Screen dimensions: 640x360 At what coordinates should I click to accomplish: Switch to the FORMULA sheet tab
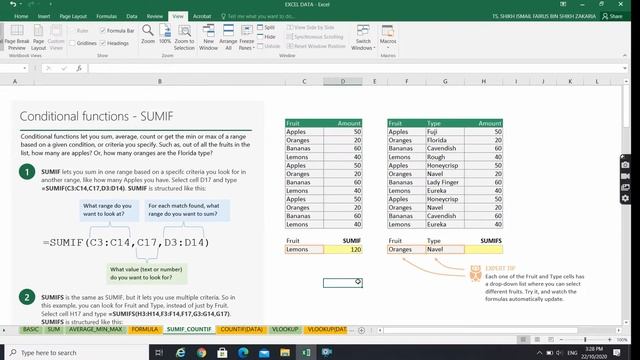(144, 329)
